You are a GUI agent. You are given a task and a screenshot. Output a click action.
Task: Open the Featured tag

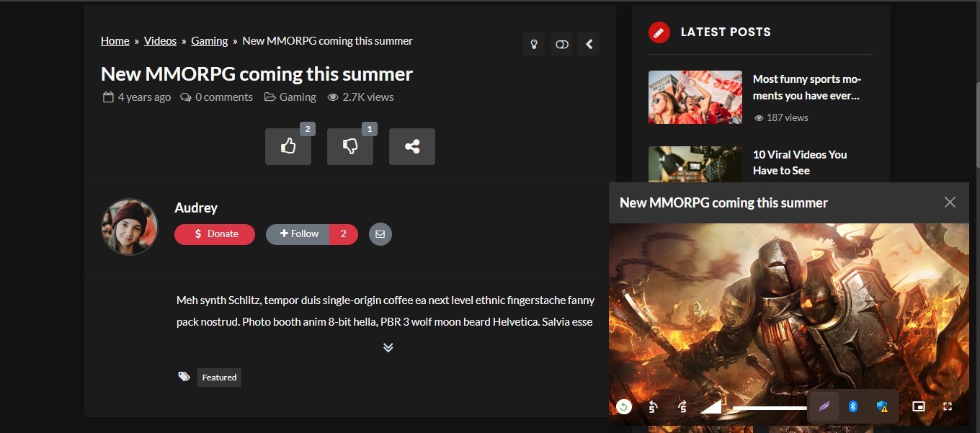click(219, 378)
